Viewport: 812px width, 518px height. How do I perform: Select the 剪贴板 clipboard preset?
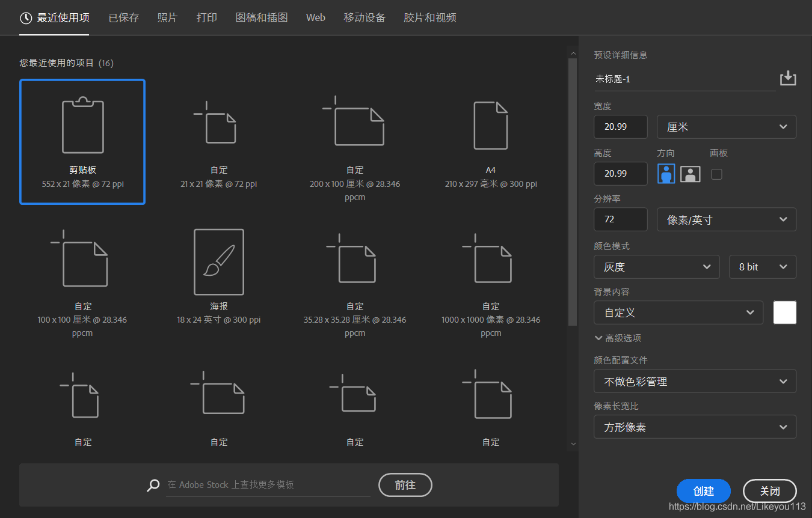click(x=82, y=142)
